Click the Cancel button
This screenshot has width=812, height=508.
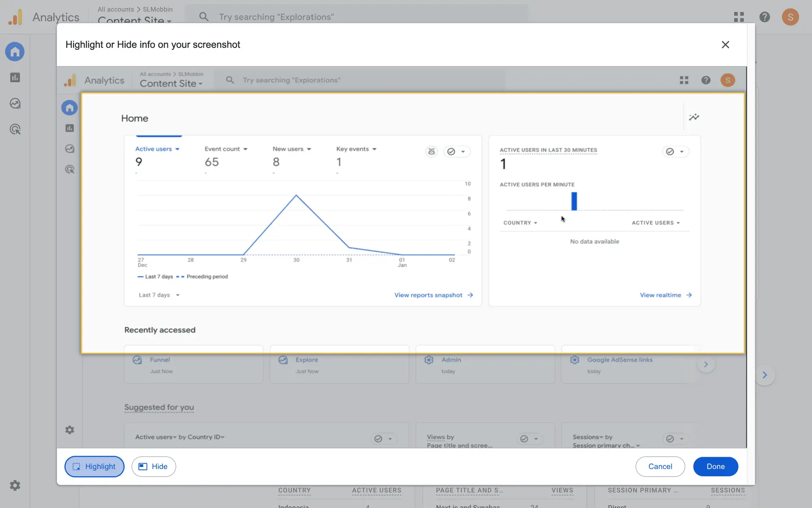pyautogui.click(x=660, y=467)
